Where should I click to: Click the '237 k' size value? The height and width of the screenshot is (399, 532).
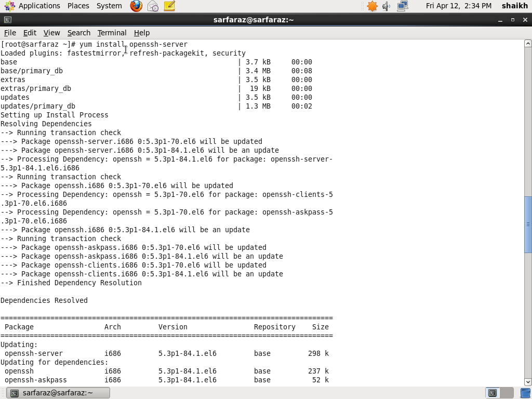click(318, 371)
